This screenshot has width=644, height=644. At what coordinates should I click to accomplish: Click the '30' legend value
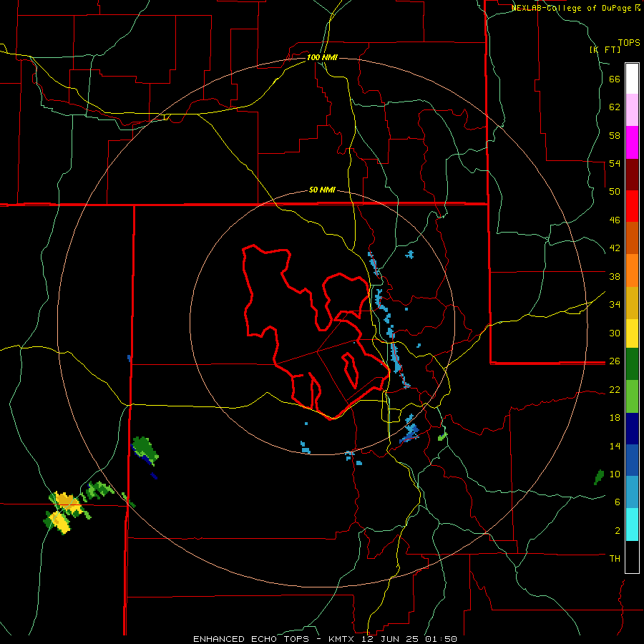click(x=615, y=333)
